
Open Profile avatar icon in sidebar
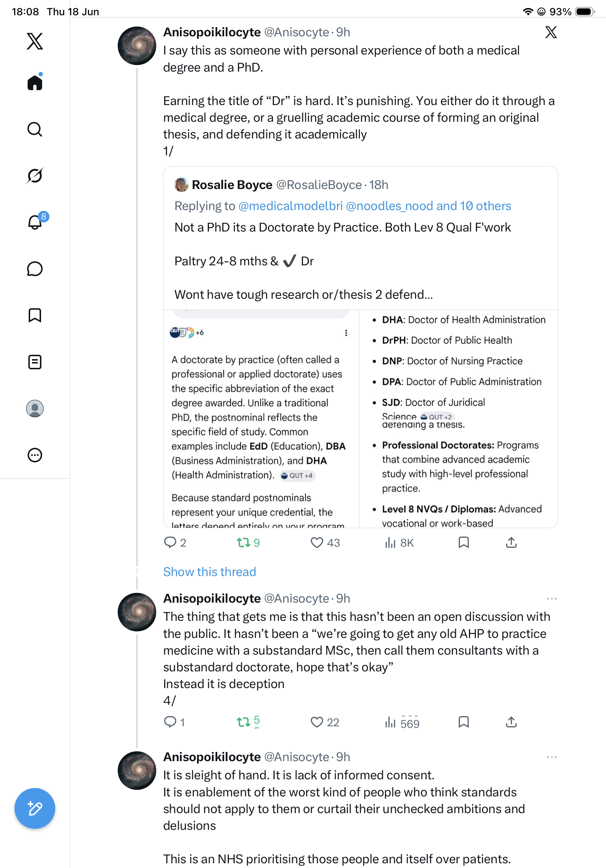[35, 409]
